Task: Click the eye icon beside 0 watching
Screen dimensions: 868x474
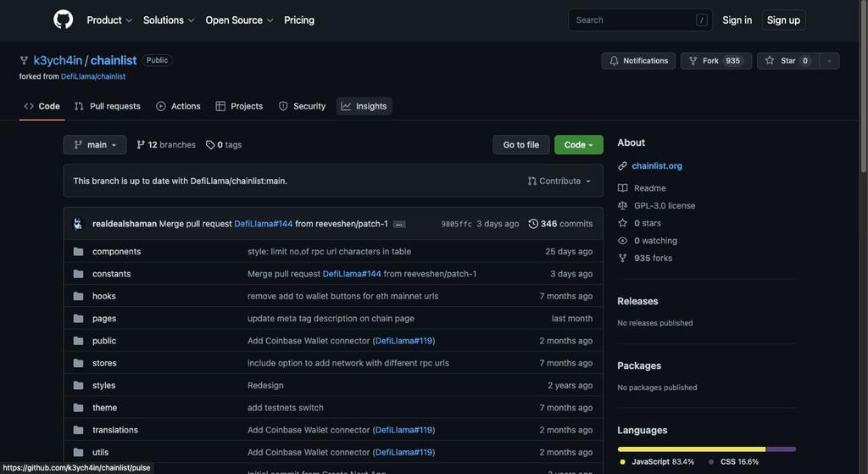Action: point(622,241)
